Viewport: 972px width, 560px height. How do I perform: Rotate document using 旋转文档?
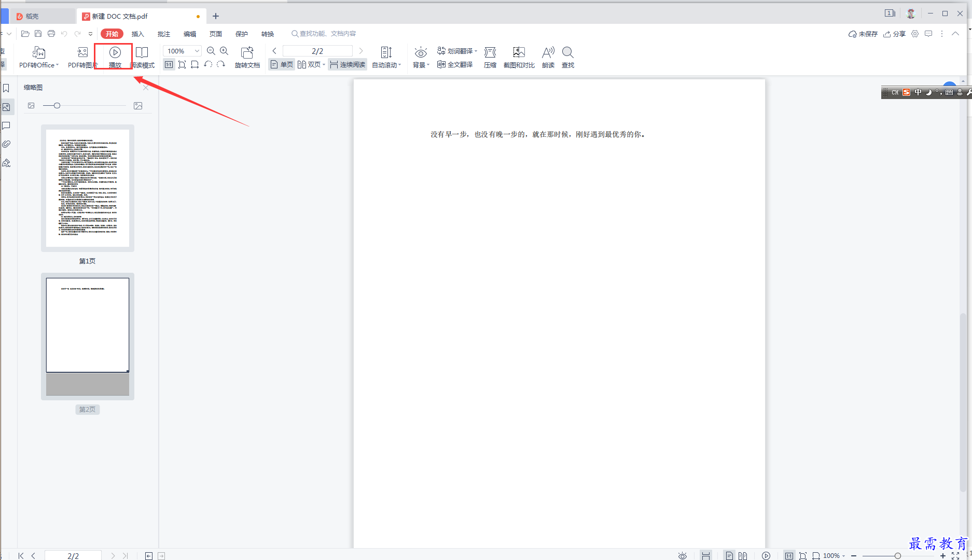[247, 57]
